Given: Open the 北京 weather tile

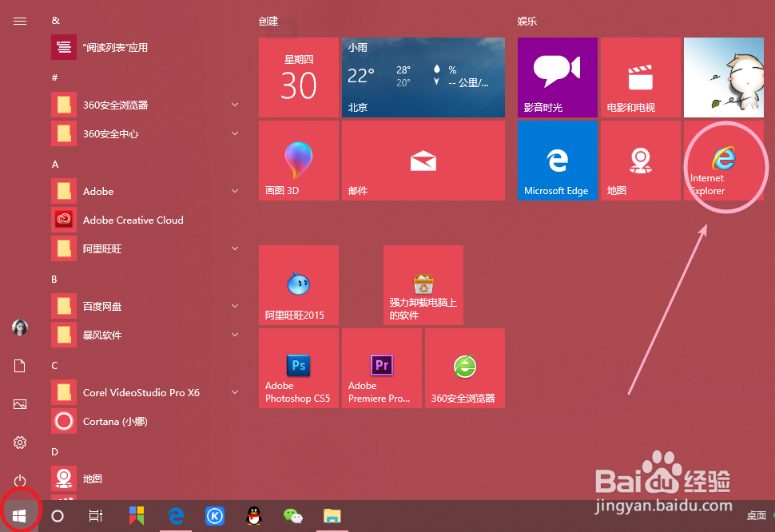Looking at the screenshot, I should (x=423, y=77).
